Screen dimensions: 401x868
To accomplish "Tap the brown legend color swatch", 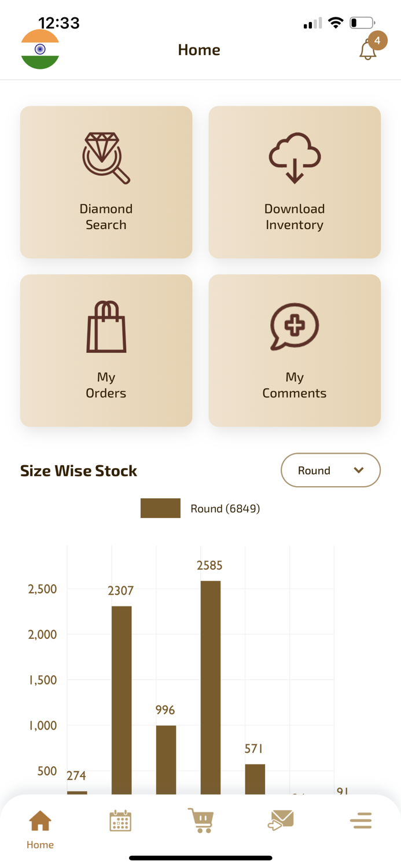I will pyautogui.click(x=160, y=508).
